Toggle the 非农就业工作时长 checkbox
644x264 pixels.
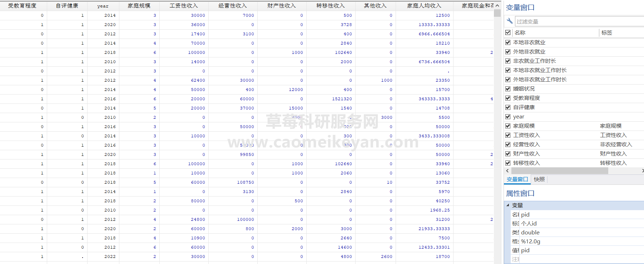click(x=508, y=61)
